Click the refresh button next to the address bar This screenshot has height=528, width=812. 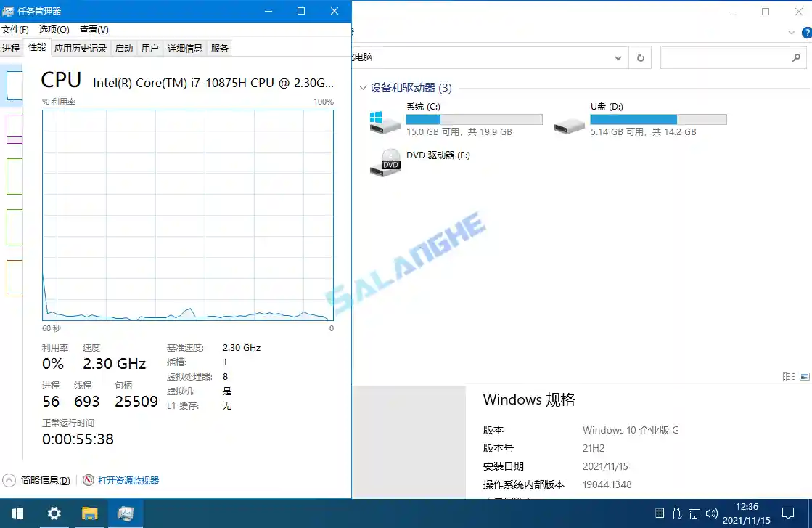[640, 57]
